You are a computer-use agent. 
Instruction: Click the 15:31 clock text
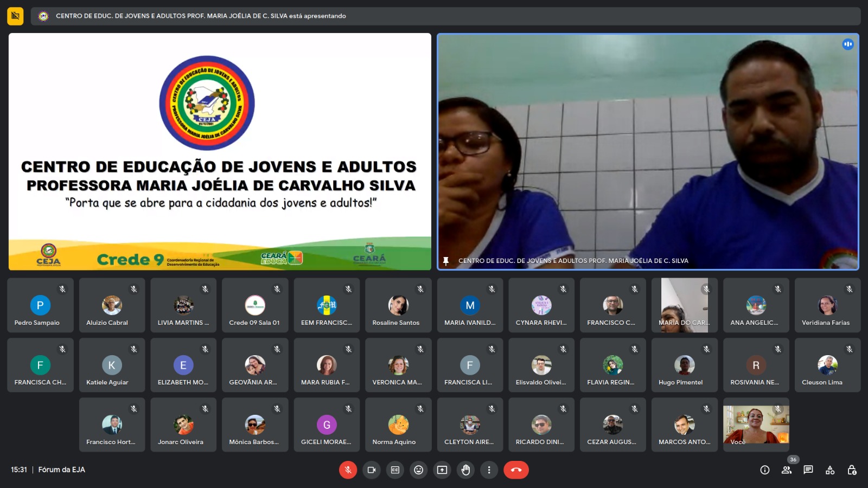(19, 470)
